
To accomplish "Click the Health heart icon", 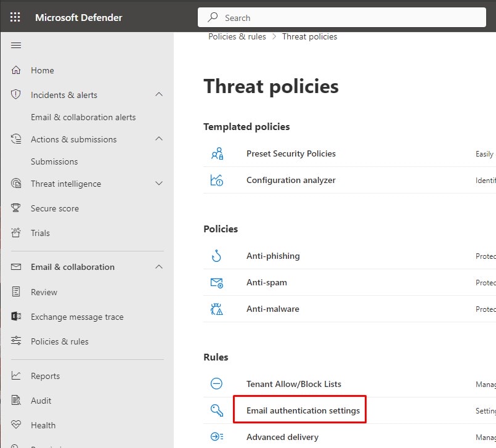I will click(16, 424).
